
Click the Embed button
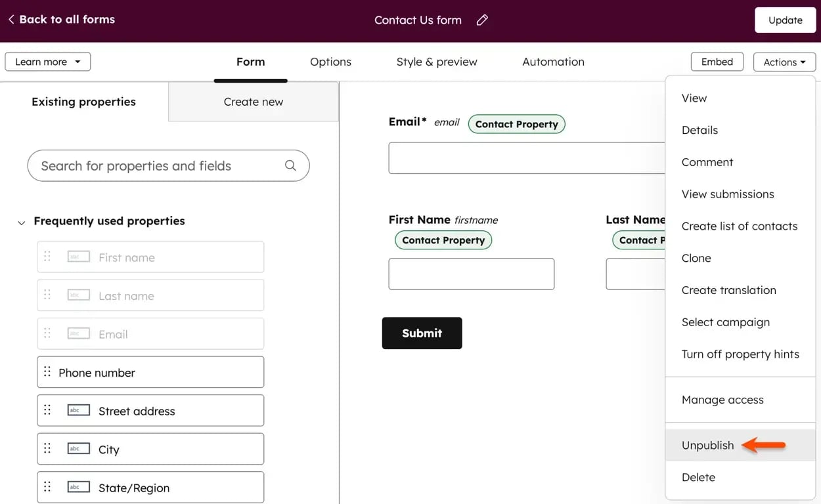(x=717, y=61)
